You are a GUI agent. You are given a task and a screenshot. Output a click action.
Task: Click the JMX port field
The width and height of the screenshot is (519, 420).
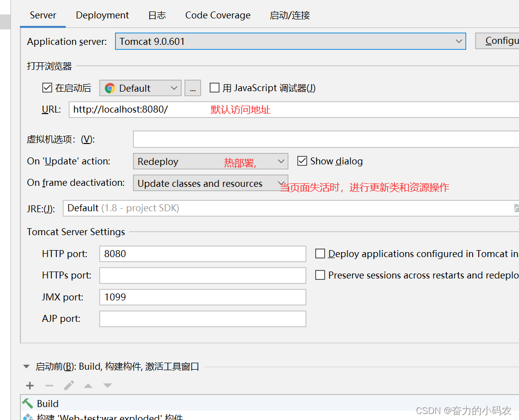[203, 297]
